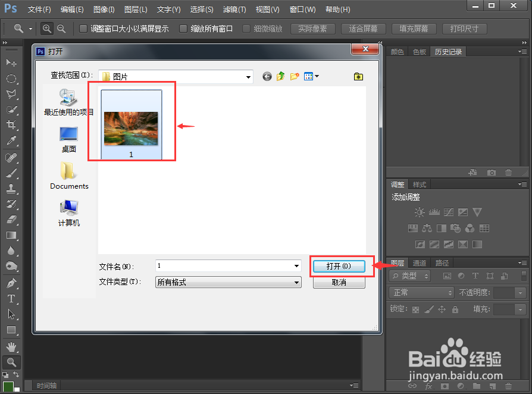Click Zoom In mode in options bar
The width and height of the screenshot is (532, 394).
[x=47, y=29]
